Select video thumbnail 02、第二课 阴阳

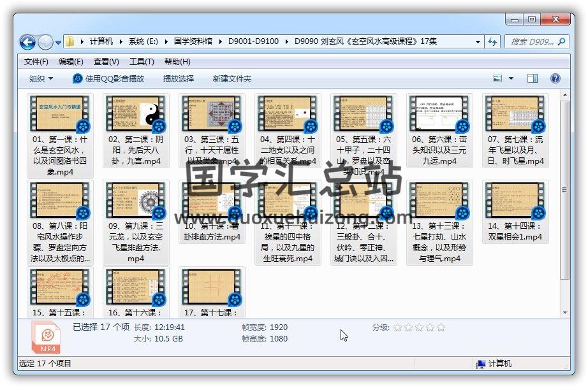[x=136, y=113]
